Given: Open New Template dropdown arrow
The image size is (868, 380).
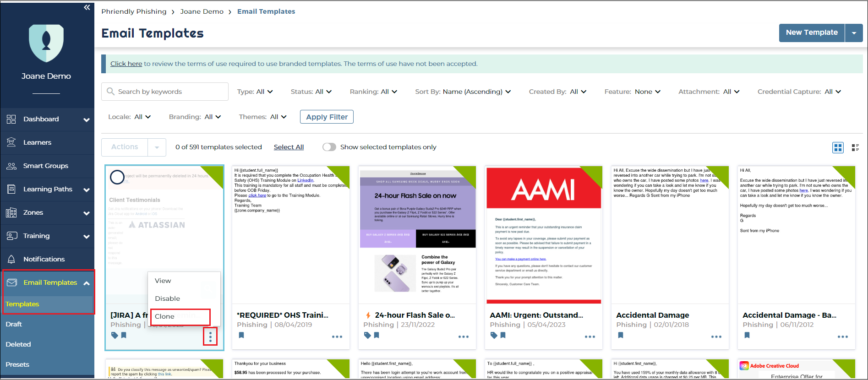Looking at the screenshot, I should click(x=854, y=33).
